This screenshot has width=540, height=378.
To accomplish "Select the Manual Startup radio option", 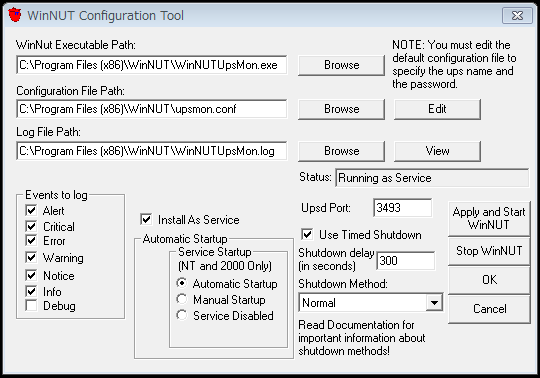I will (181, 299).
